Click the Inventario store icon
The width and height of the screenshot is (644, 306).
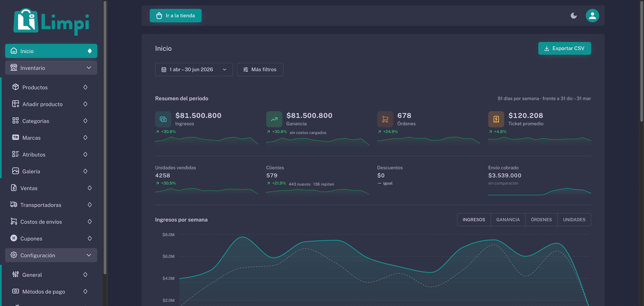pos(14,68)
